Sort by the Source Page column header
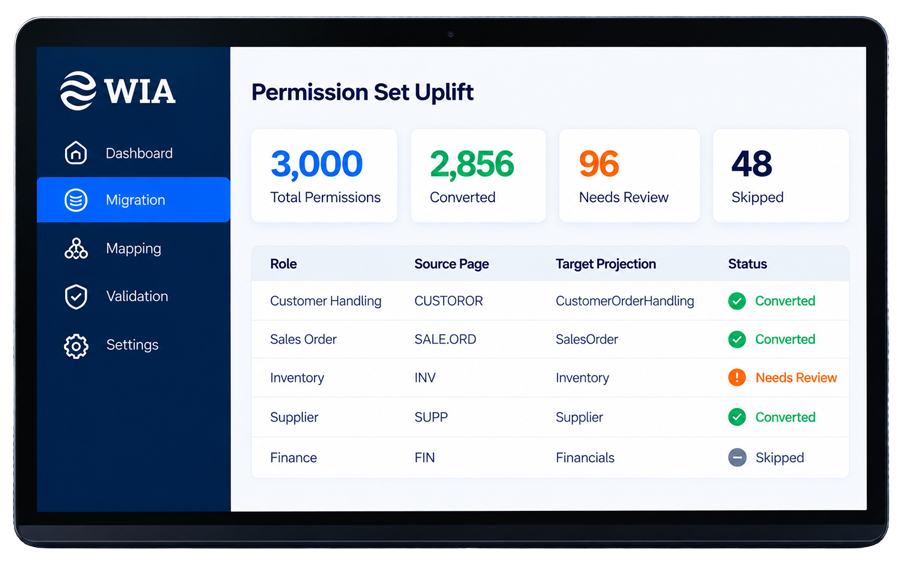Image resolution: width=901 pixels, height=564 pixels. point(452,264)
